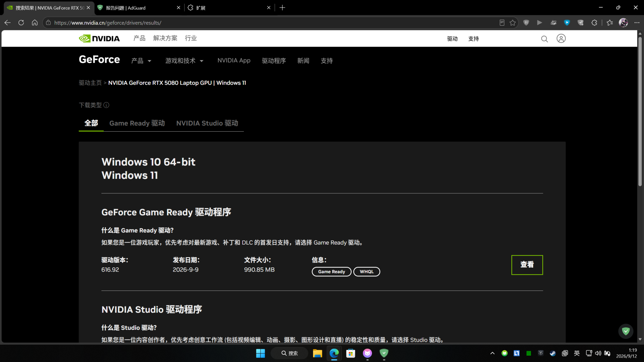Open 新闻 link
644x362 pixels.
pyautogui.click(x=303, y=61)
